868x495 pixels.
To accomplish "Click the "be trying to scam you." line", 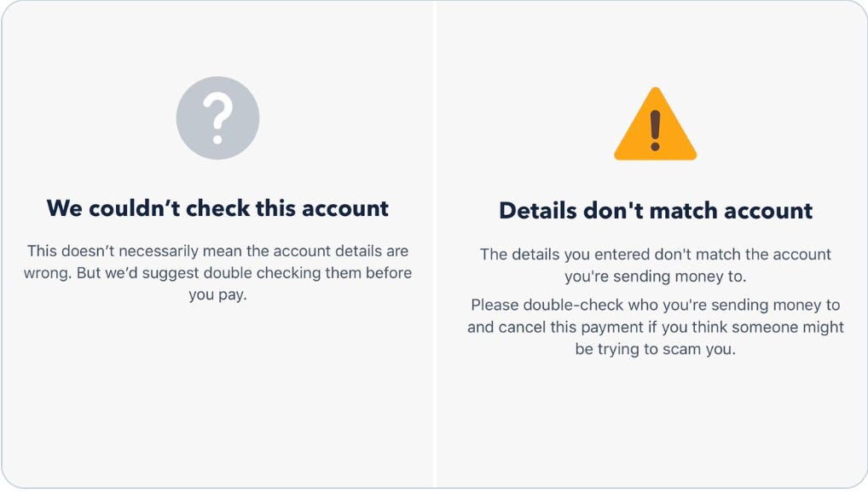I will tap(656, 349).
